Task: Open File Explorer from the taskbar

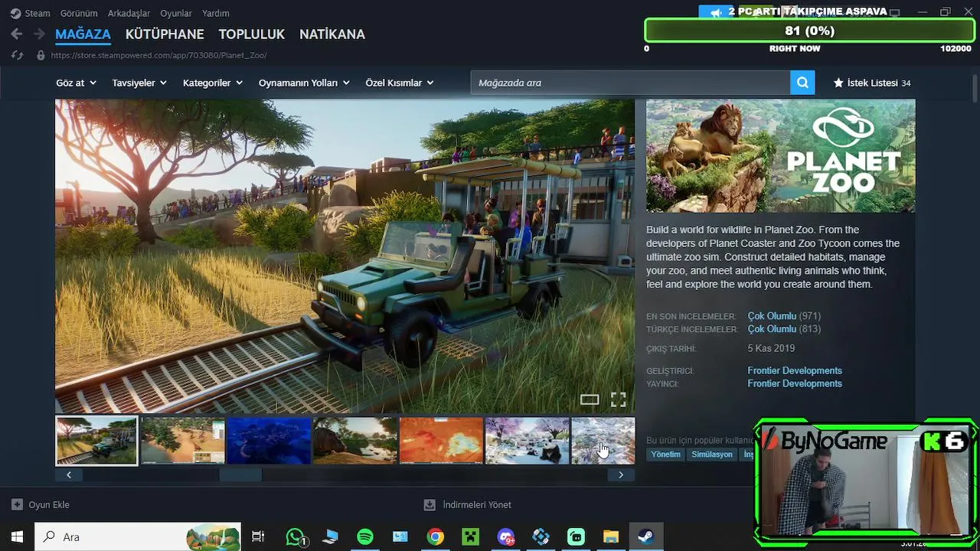Action: pyautogui.click(x=610, y=536)
